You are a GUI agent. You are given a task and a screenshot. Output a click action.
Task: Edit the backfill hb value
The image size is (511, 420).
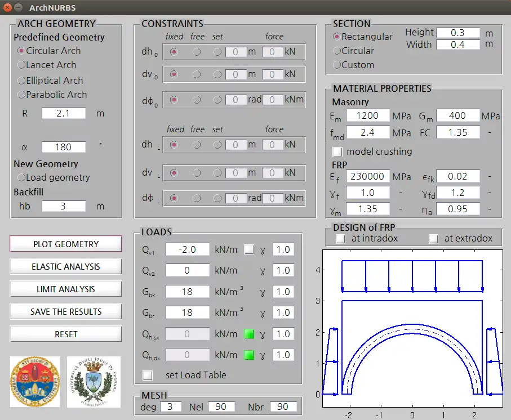(64, 206)
